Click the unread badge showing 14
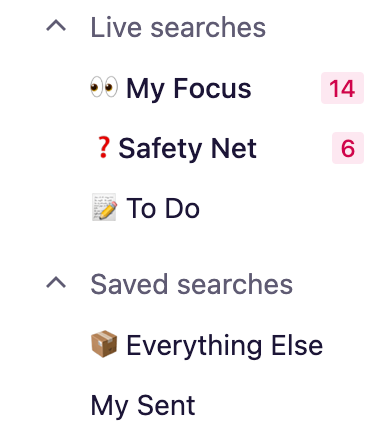386x440 pixels. pyautogui.click(x=342, y=88)
